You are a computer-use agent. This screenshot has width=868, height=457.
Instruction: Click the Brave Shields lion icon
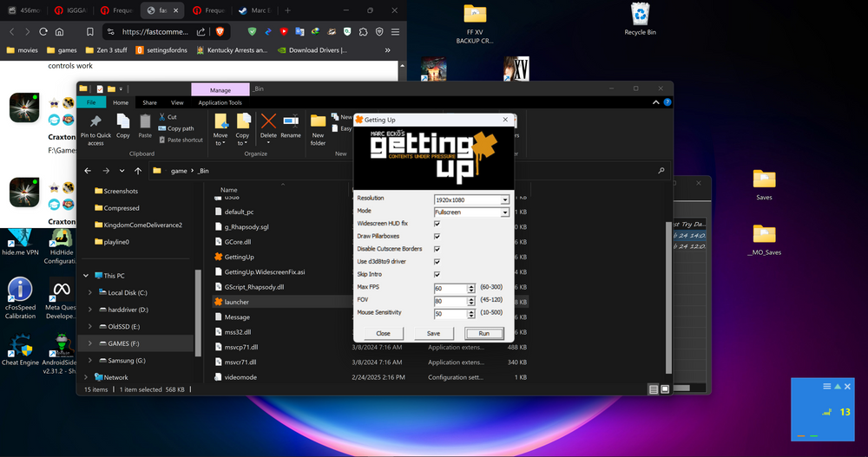220,31
